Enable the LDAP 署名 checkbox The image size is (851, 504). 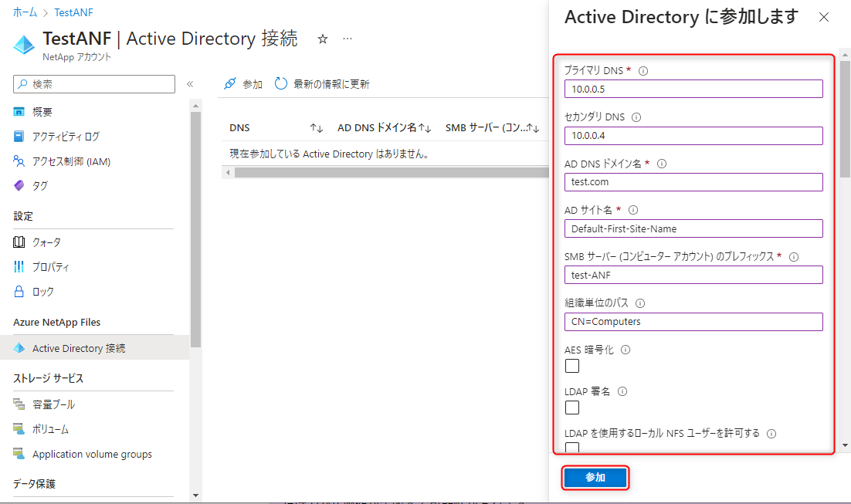572,408
